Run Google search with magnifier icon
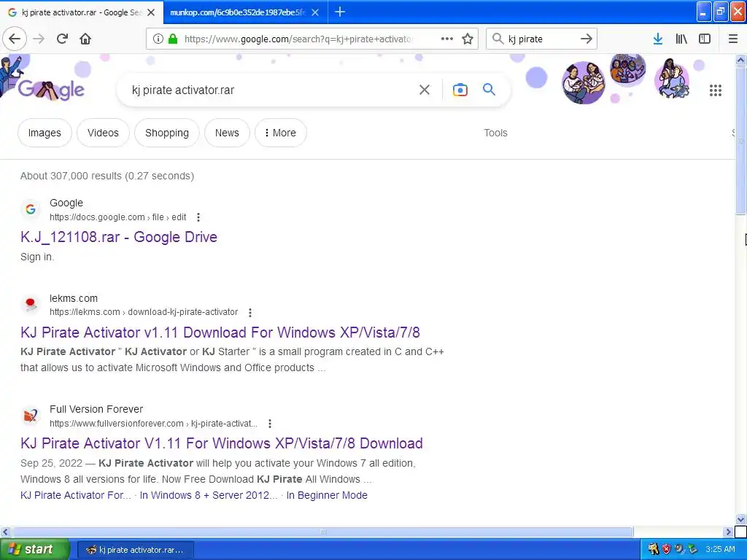Viewport: 747px width, 560px height. point(489,89)
